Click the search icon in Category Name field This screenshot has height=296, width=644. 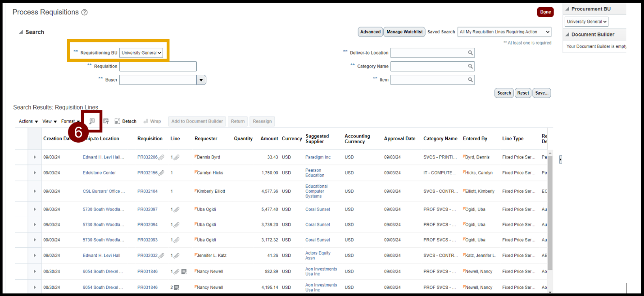click(x=470, y=67)
